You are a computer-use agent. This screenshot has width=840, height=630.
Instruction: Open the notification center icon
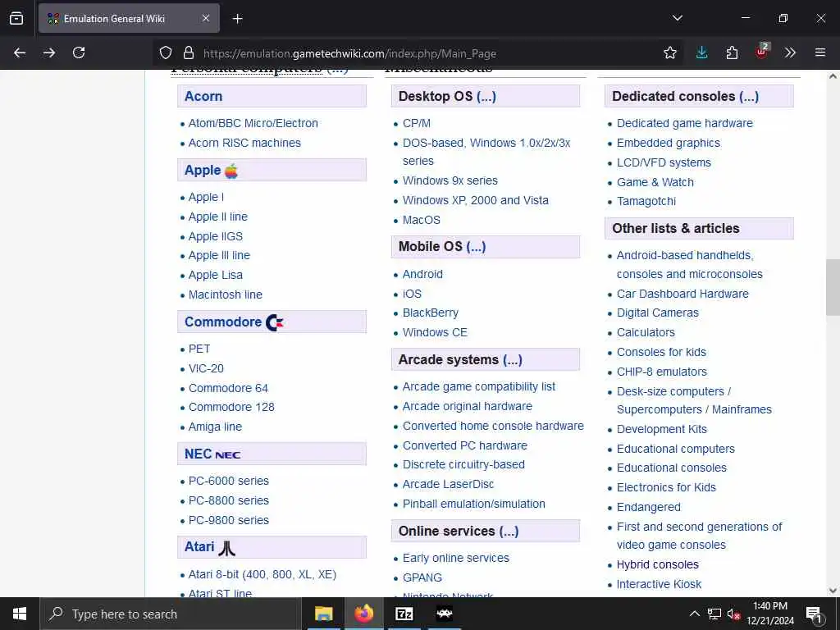pos(814,614)
